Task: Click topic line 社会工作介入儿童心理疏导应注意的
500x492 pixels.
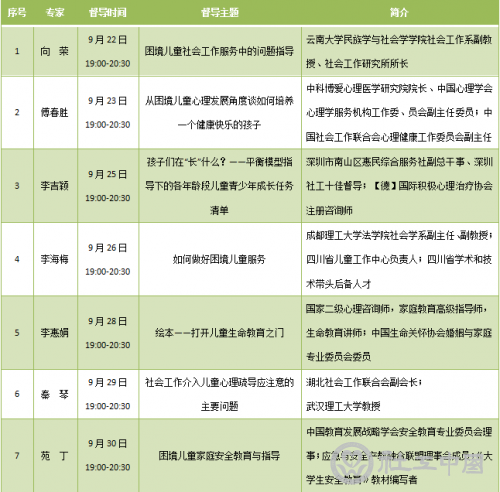Action: [219, 382]
